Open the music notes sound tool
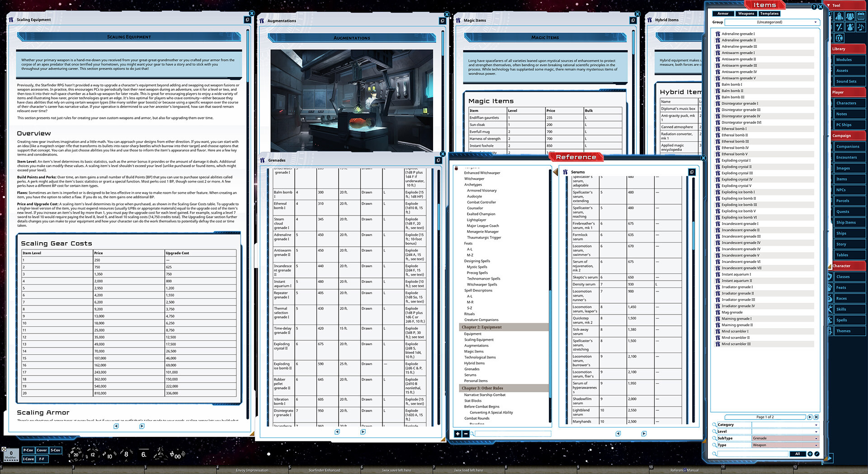 (x=861, y=28)
